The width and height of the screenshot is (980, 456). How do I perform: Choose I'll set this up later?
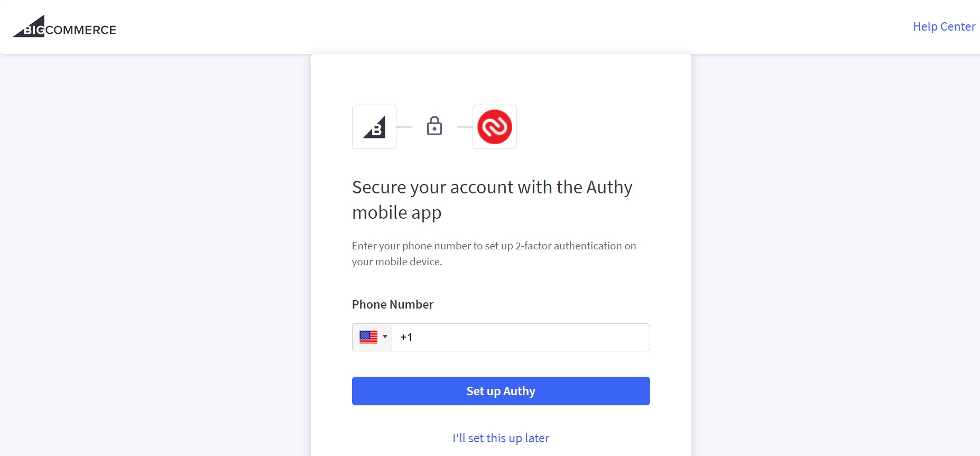(501, 438)
